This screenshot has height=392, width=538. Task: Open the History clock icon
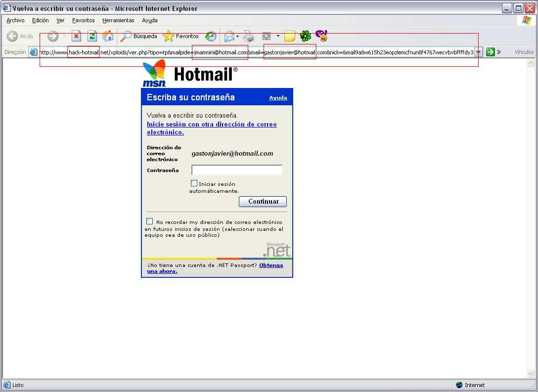tap(210, 36)
